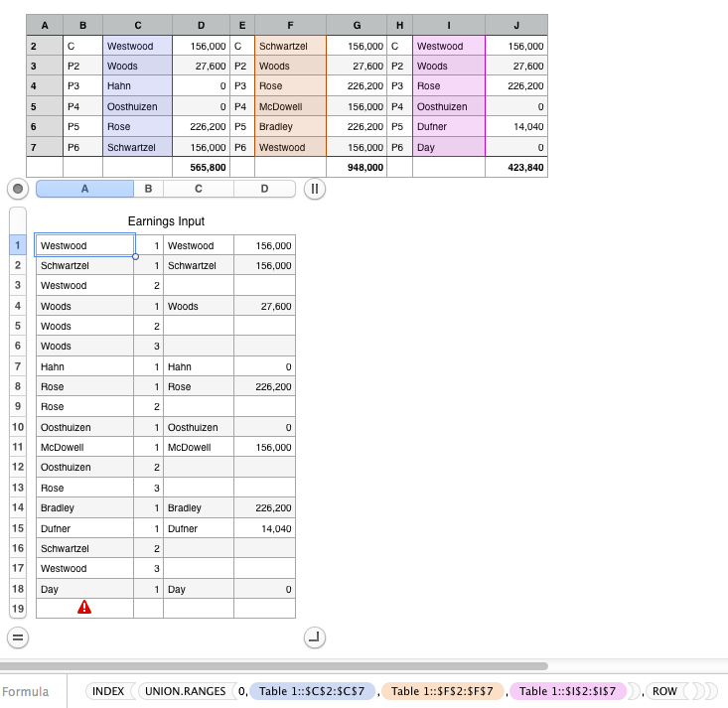The width and height of the screenshot is (728, 708).
Task: Click the Day cell in purple column
Action: 449,147
